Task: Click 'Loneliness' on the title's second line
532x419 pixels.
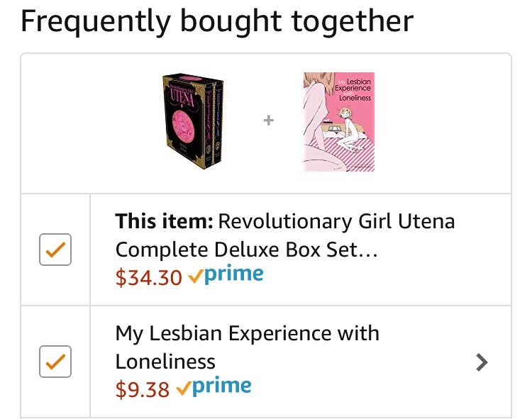Action: click(x=165, y=361)
